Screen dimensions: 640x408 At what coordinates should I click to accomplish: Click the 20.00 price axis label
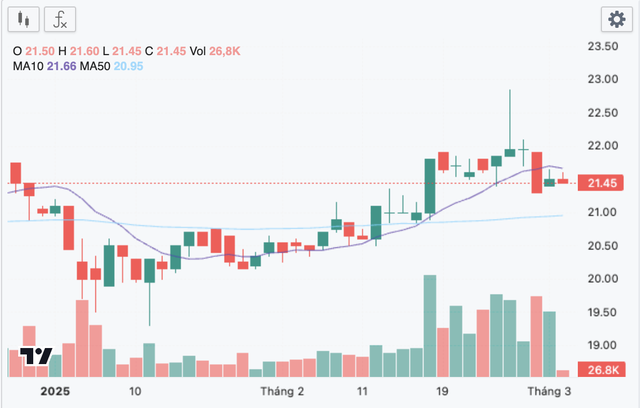pos(603,279)
